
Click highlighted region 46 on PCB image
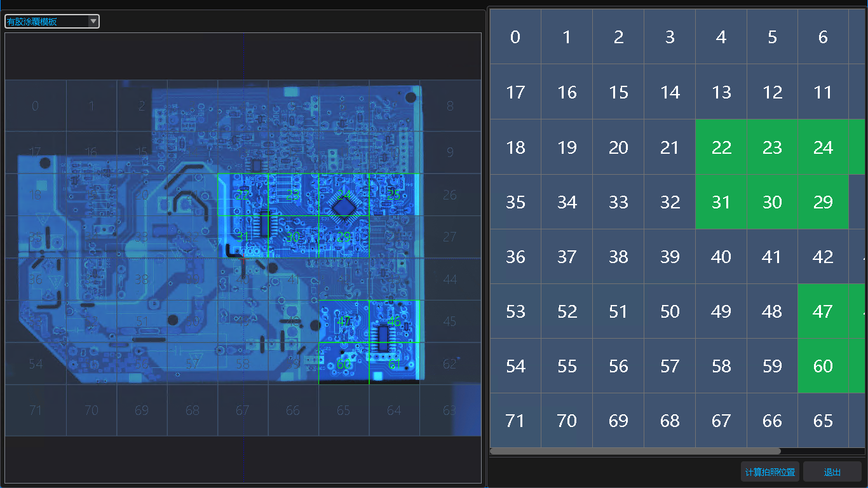point(394,322)
